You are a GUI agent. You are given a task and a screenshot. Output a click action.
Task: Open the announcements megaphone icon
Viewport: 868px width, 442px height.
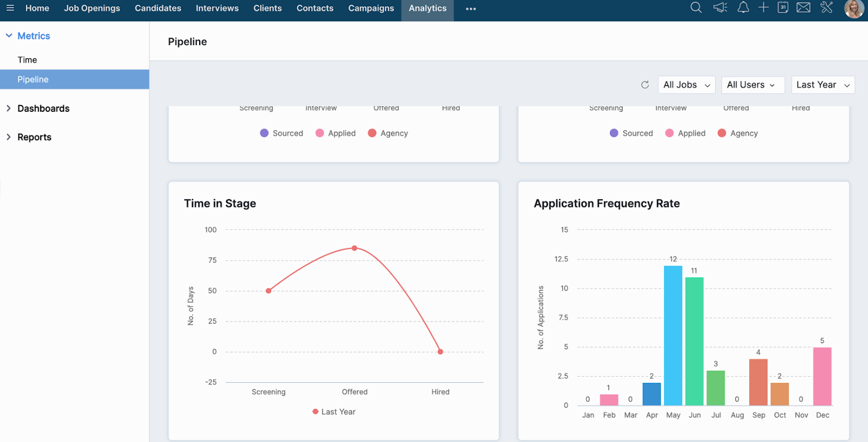[x=720, y=8]
